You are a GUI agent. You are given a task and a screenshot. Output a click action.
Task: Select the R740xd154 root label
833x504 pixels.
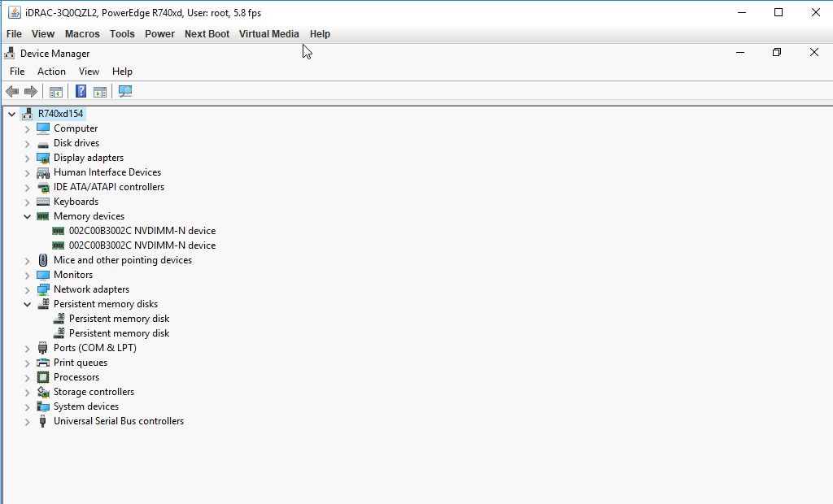[60, 114]
